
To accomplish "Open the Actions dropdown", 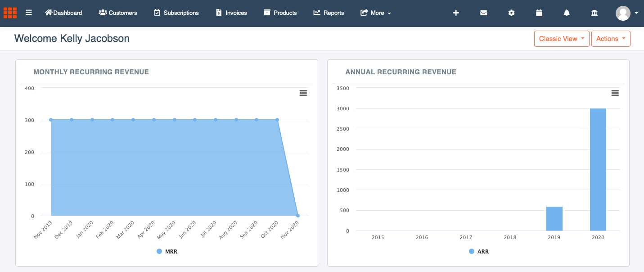I will click(x=611, y=38).
